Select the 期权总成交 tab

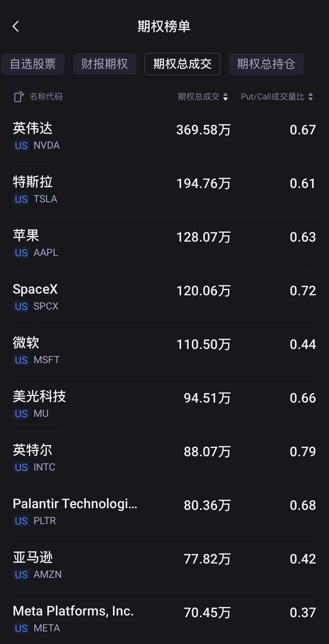(182, 64)
